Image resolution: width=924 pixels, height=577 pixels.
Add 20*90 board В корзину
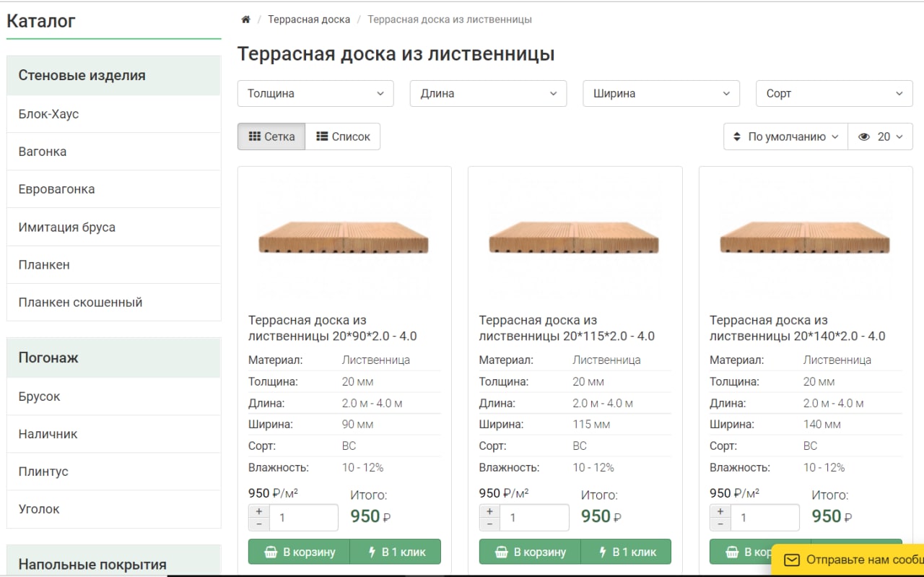click(x=299, y=552)
